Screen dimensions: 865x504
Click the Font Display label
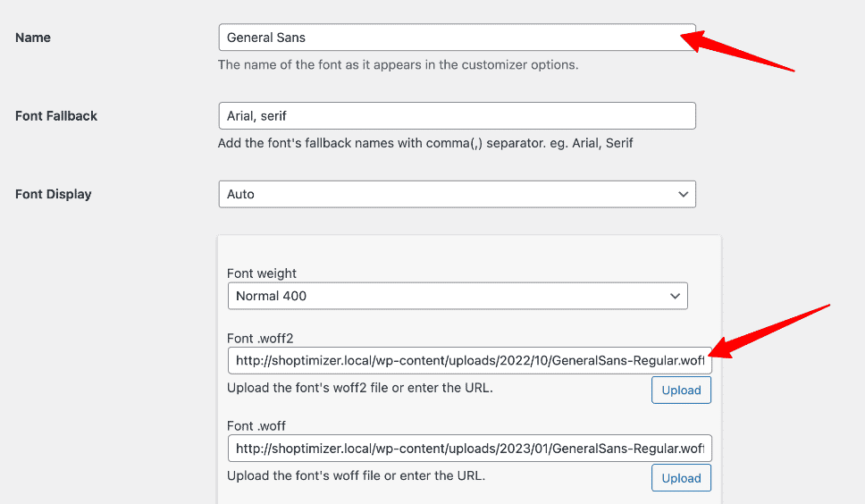54,194
